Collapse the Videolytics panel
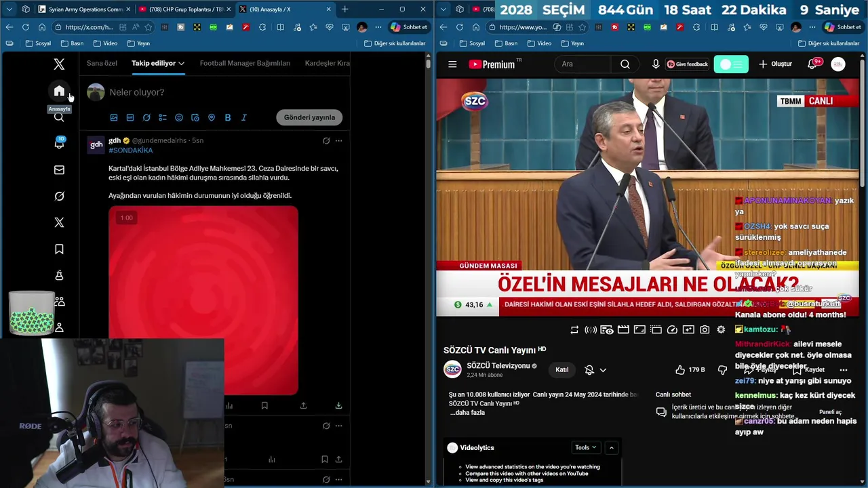The image size is (868, 488). (x=612, y=447)
